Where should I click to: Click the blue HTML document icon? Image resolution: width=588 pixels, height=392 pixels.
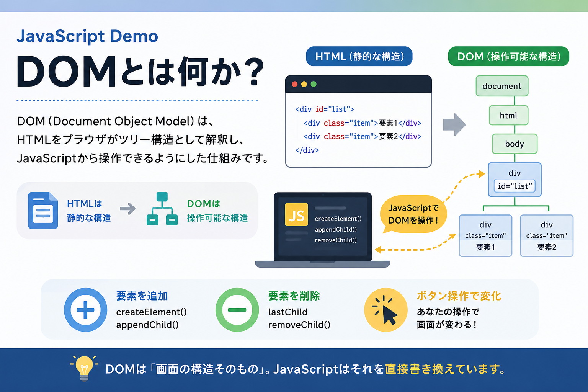coord(43,211)
